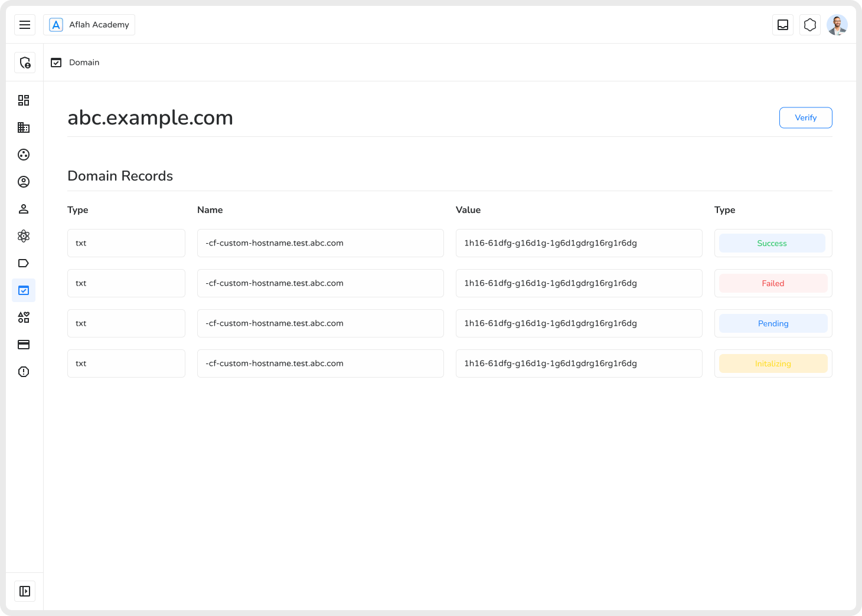Image resolution: width=862 pixels, height=616 pixels.
Task: Open the inbox tray icon
Action: [783, 25]
